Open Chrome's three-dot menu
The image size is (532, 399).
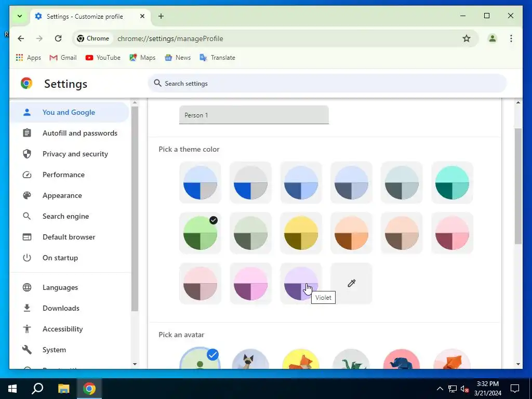pyautogui.click(x=511, y=38)
